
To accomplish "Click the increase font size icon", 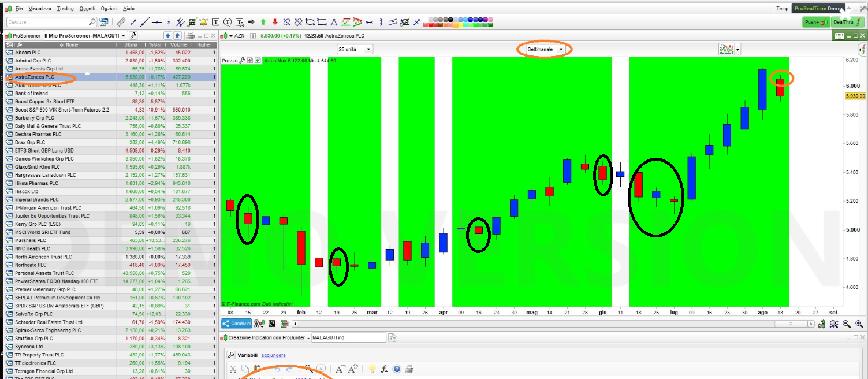I will 353,368.
